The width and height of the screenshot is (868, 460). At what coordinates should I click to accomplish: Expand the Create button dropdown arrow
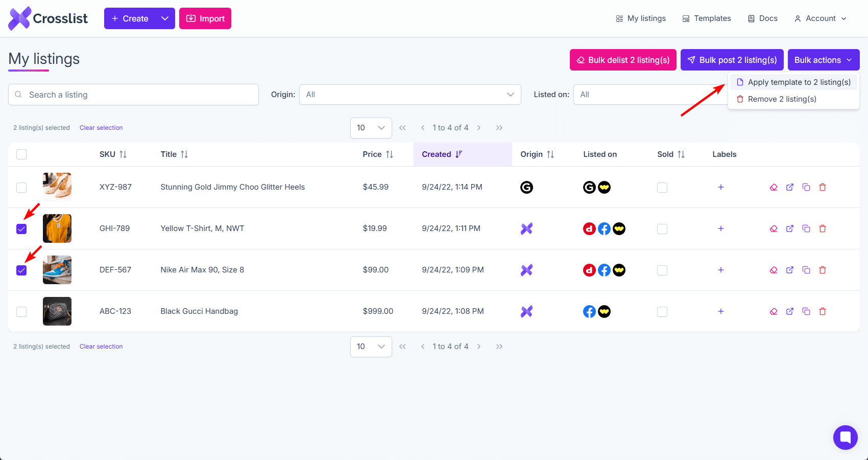click(165, 18)
